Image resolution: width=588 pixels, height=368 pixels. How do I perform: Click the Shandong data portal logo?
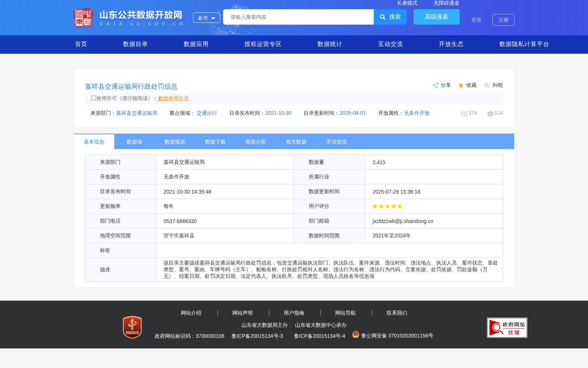128,18
